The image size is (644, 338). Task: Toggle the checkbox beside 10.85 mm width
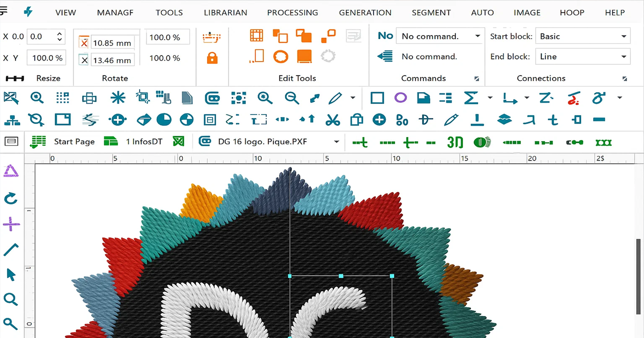84,43
